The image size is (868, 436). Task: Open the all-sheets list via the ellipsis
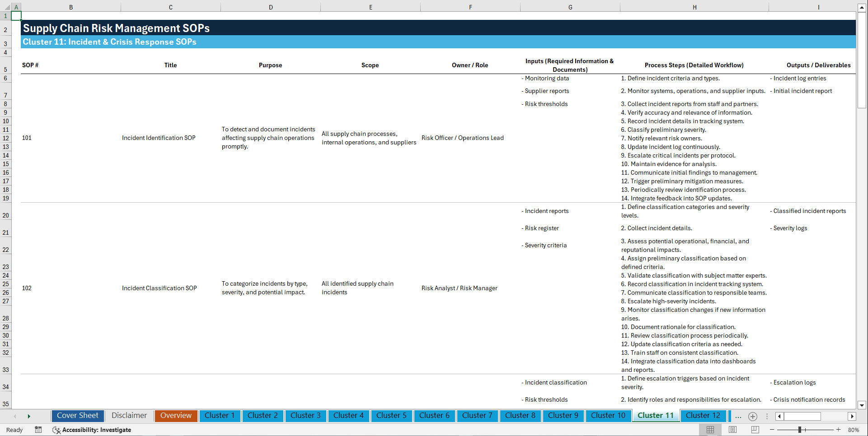pos(738,416)
